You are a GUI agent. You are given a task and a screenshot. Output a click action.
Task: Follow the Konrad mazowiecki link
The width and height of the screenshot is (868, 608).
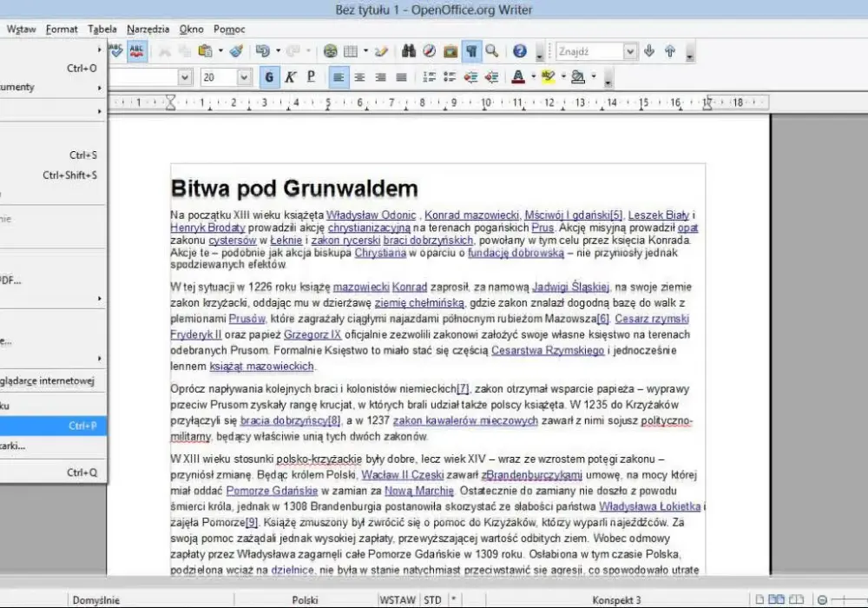pyautogui.click(x=471, y=215)
